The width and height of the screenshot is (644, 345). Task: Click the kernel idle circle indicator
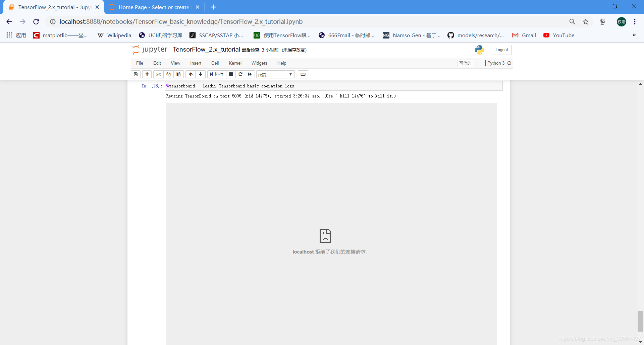[x=509, y=63]
